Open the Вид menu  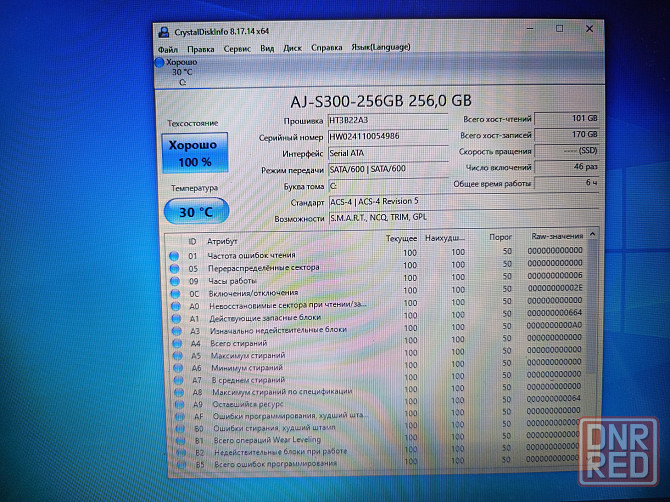pyautogui.click(x=267, y=48)
